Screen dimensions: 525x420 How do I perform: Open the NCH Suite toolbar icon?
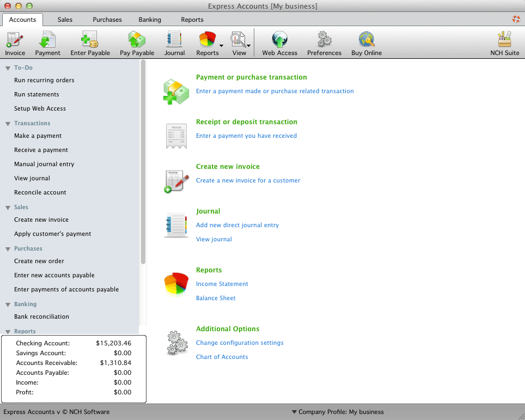(504, 43)
